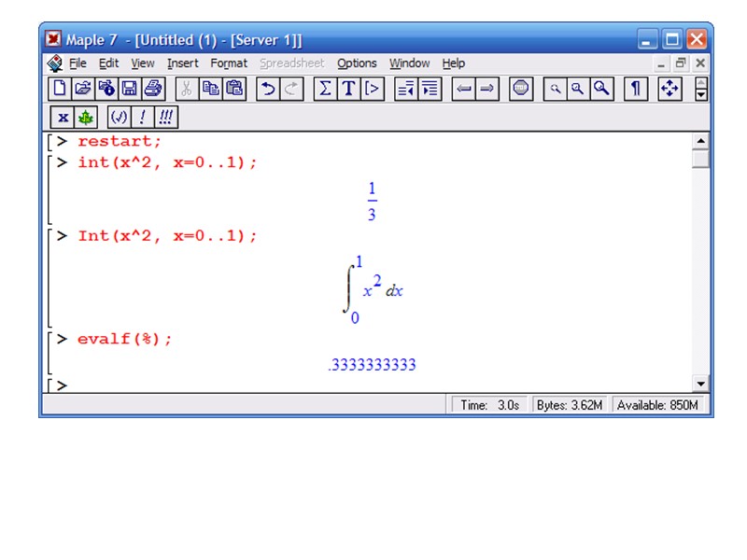
Task: Open the Edit menu
Action: pyautogui.click(x=108, y=63)
